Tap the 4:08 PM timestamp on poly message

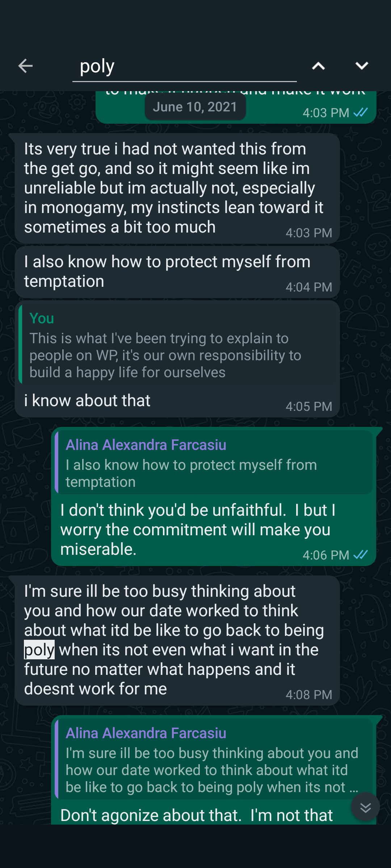point(309,695)
